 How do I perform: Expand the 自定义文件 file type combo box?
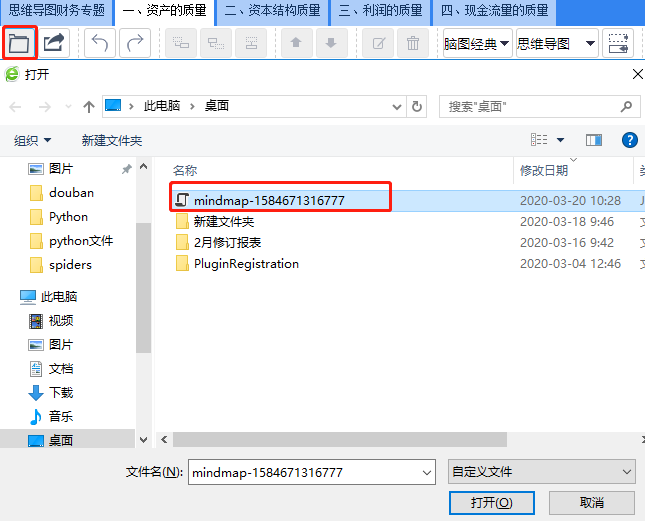point(541,472)
